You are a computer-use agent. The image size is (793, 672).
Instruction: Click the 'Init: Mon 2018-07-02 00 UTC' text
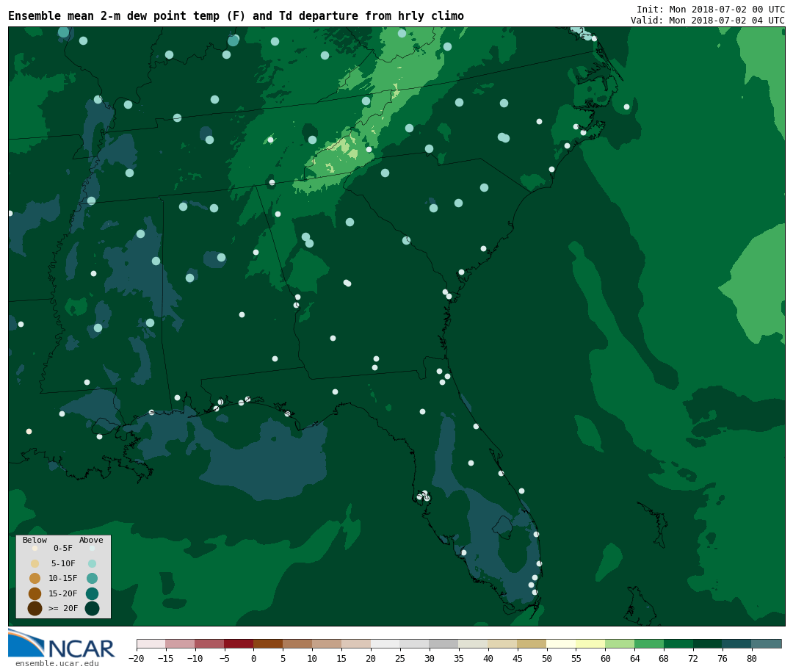click(711, 10)
